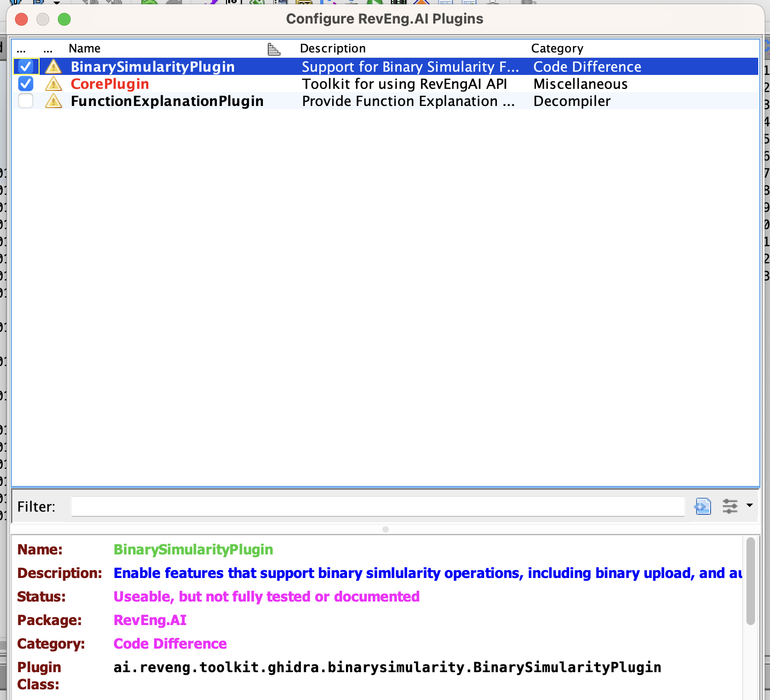Click the BinarySimularityPlugin warning status icon
This screenshot has height=700, width=770.
point(53,66)
